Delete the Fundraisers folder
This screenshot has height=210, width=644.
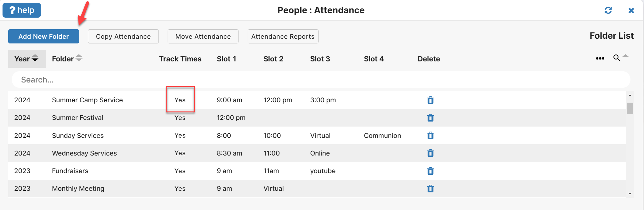[430, 171]
